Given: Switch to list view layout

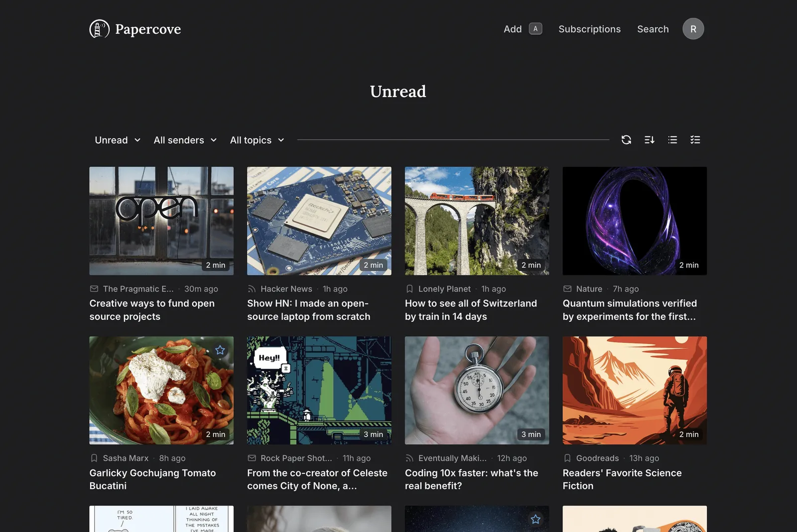Looking at the screenshot, I should point(672,140).
